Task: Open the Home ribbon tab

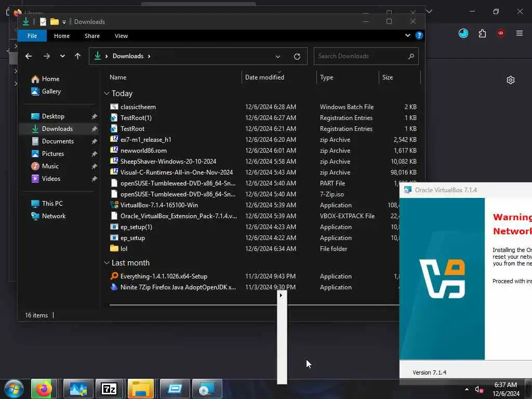Action: point(62,36)
